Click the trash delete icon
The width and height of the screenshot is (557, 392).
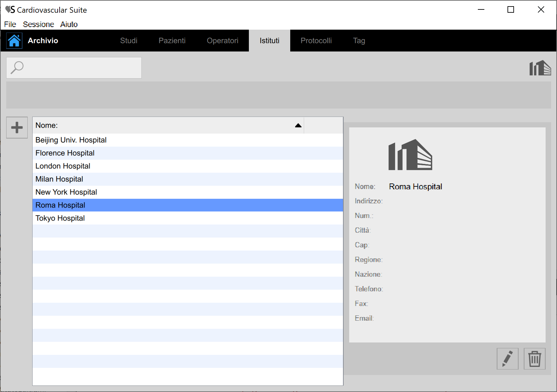pos(534,359)
